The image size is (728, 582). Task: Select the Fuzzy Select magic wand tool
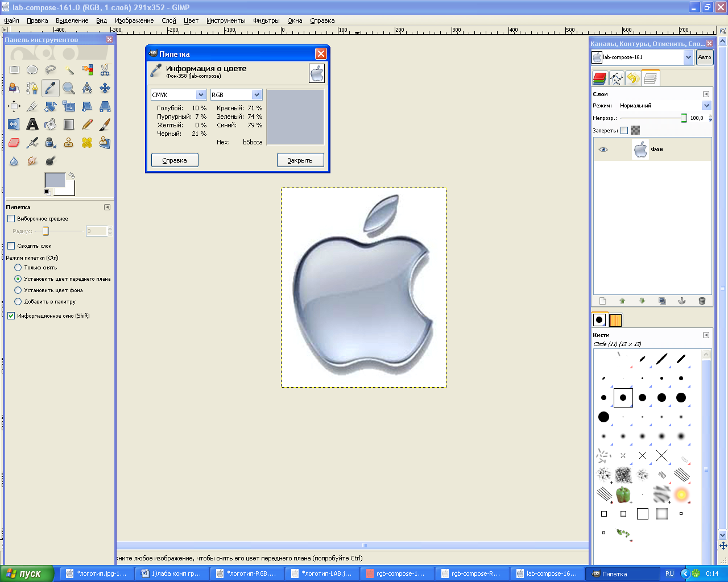[69, 70]
